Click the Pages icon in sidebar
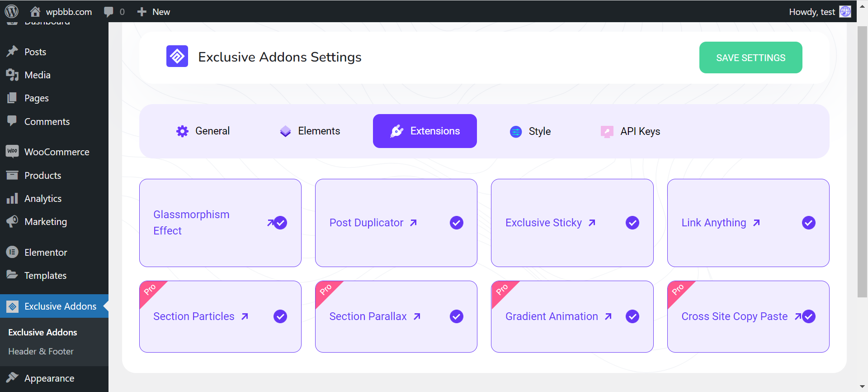868x392 pixels. click(x=12, y=98)
